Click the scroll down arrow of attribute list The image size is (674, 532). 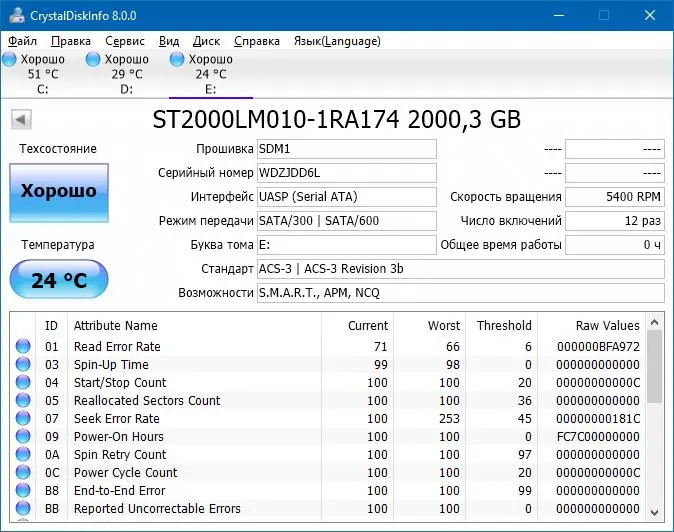pos(655,513)
